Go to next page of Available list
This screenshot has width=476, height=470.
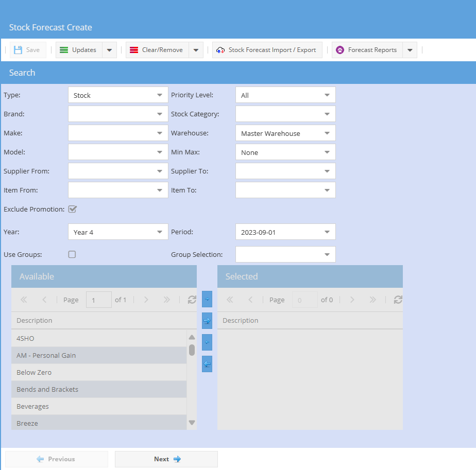pos(146,300)
